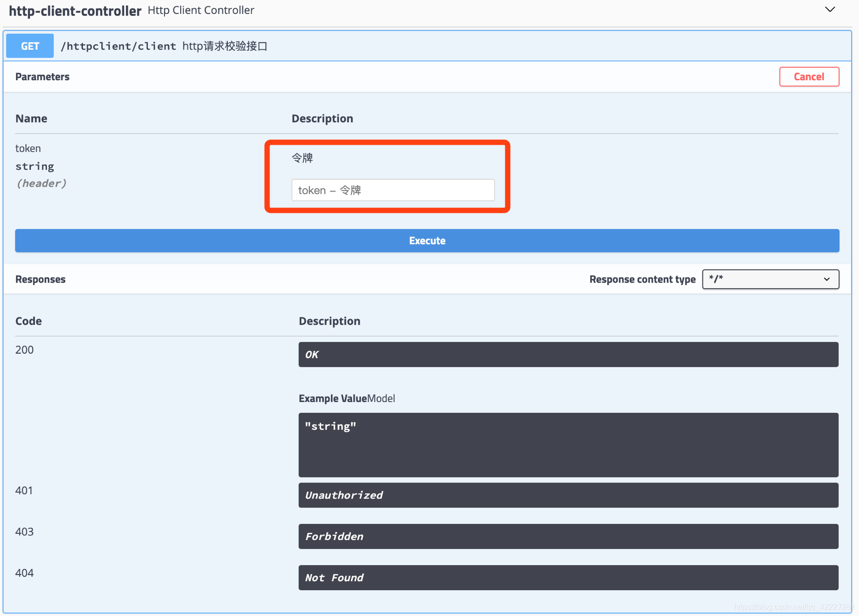Image resolution: width=859 pixels, height=616 pixels.
Task: Click the http-client-controller heading
Action: tap(75, 10)
